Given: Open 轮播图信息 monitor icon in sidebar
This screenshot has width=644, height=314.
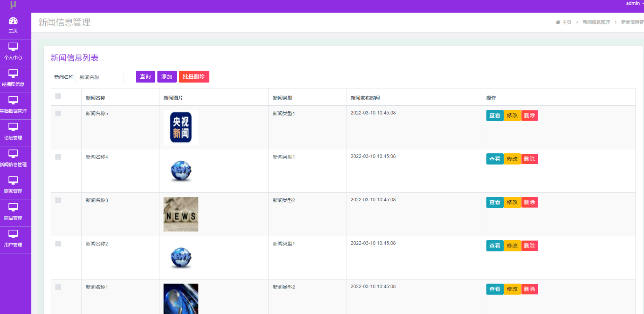Looking at the screenshot, I should click(x=13, y=74).
